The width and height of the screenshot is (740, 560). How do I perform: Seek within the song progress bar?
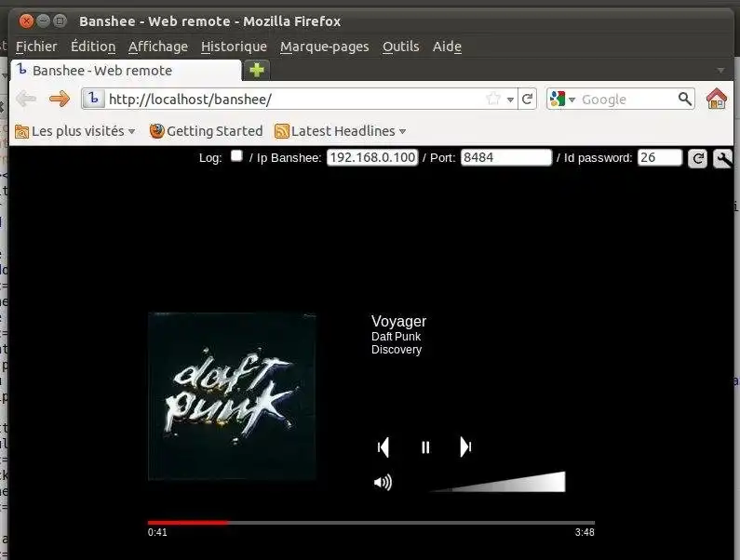(x=371, y=522)
